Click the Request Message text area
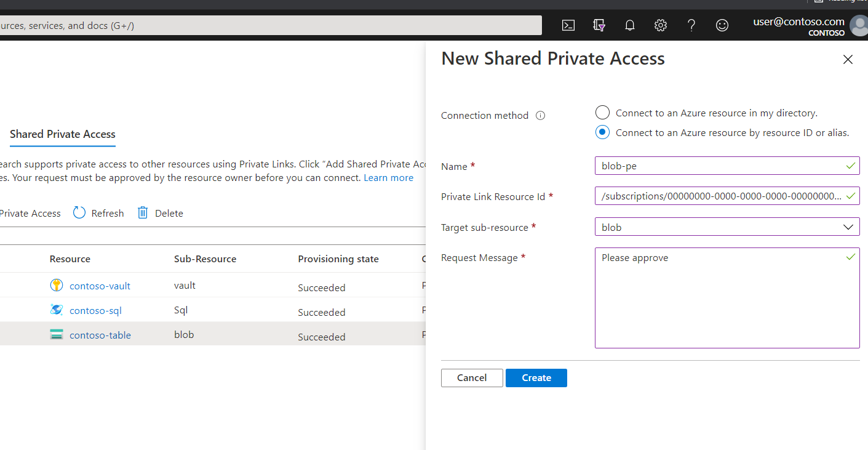This screenshot has height=450, width=868. [x=727, y=298]
